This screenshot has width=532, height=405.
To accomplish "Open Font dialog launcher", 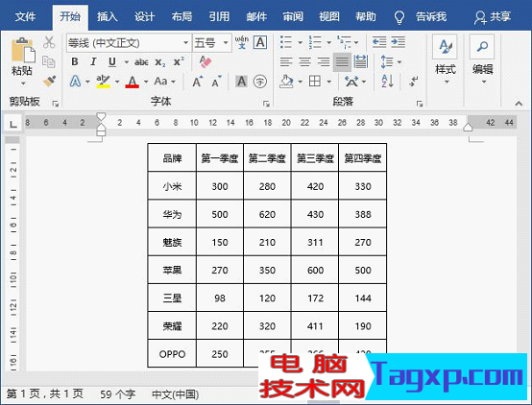I will tap(266, 104).
